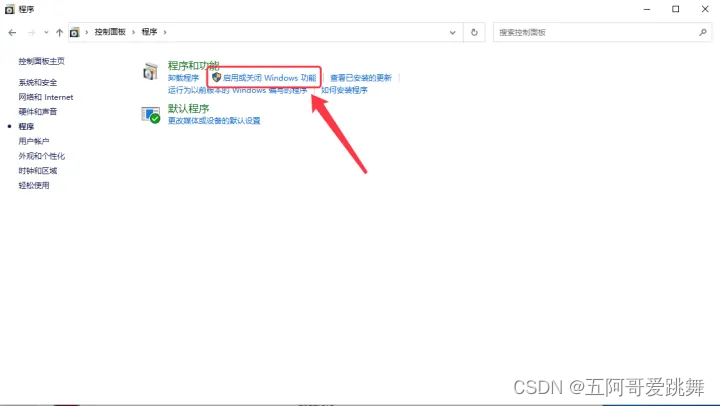Maximize the 程序 window
The image size is (720, 406).
(675, 9)
